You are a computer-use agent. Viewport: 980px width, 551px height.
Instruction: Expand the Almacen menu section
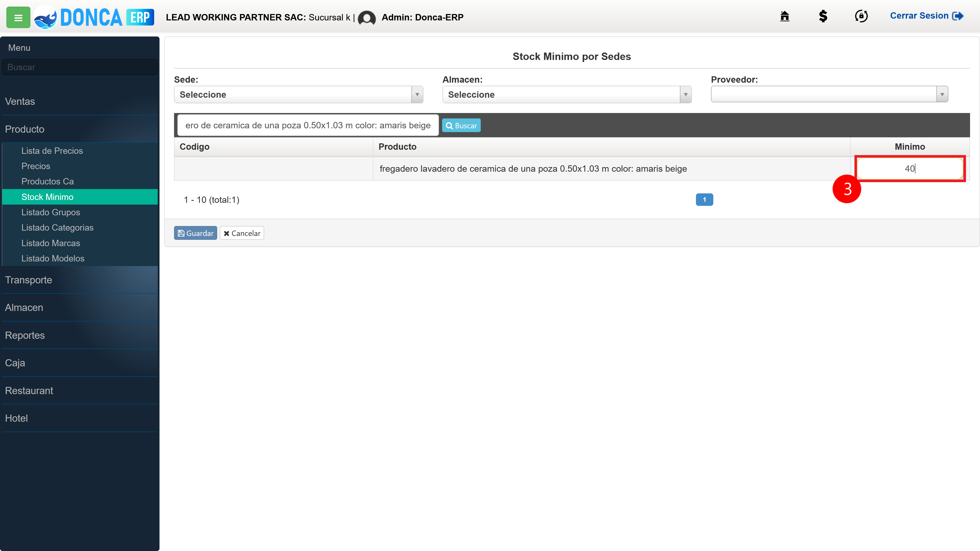[80, 307]
